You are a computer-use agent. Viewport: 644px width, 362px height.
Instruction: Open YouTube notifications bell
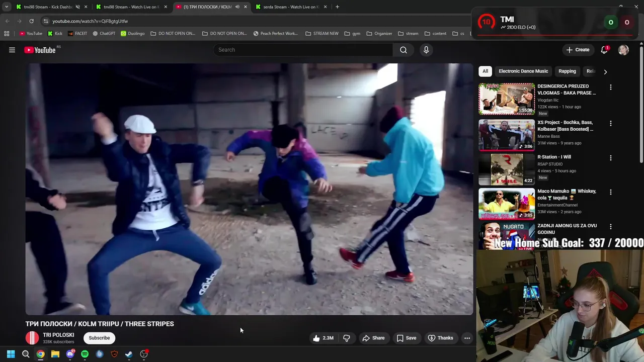(x=604, y=50)
